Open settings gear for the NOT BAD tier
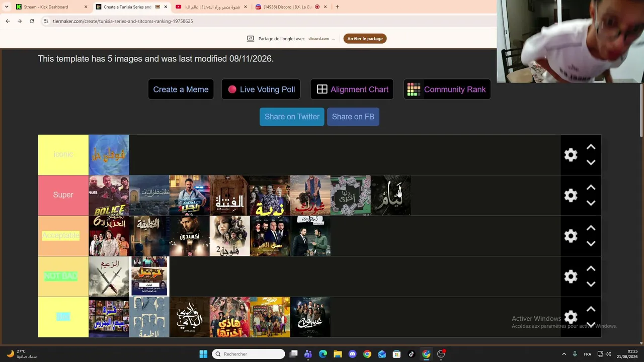This screenshot has height=362, width=644. pos(571,277)
